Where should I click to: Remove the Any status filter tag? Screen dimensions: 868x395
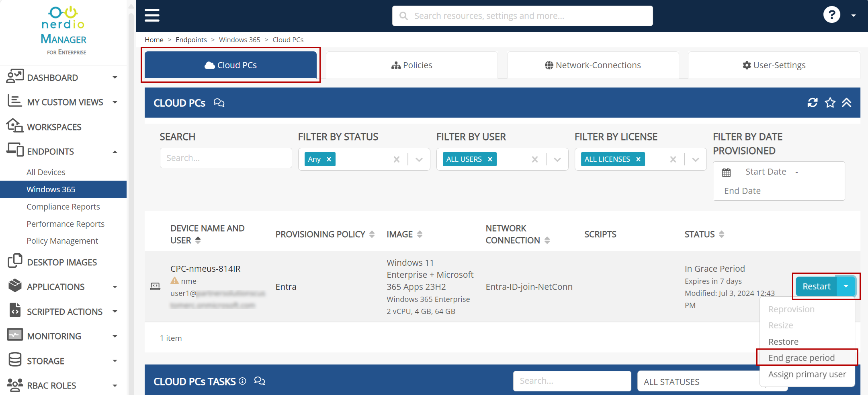pos(329,159)
